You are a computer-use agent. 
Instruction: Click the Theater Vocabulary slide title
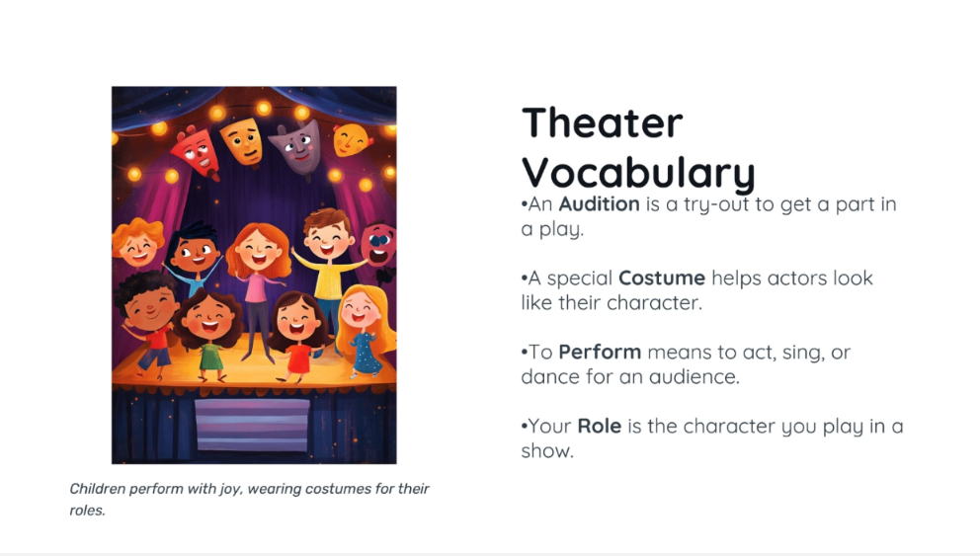pos(637,147)
